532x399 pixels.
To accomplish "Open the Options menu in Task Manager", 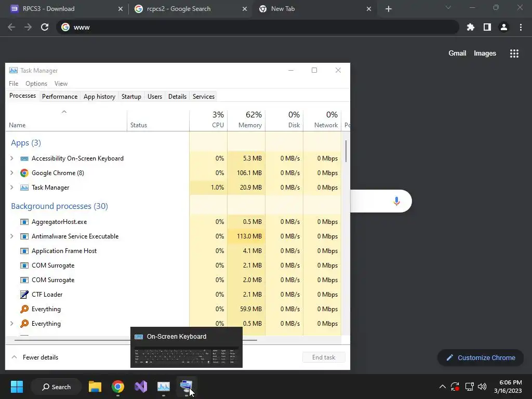I will coord(36,84).
